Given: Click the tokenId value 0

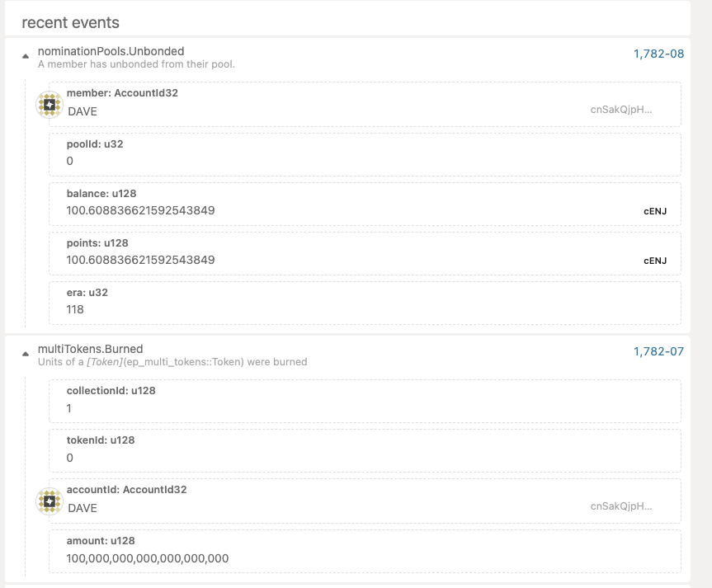Looking at the screenshot, I should coord(69,458).
